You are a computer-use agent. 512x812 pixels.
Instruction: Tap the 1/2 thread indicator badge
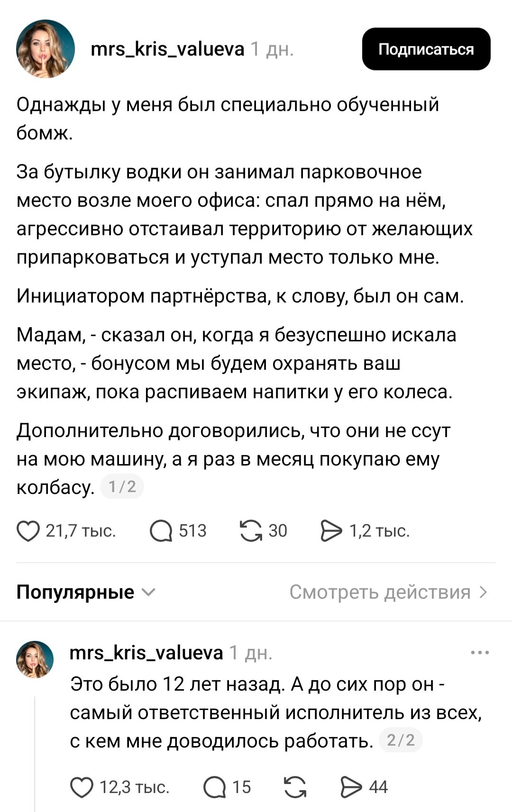[x=122, y=487]
